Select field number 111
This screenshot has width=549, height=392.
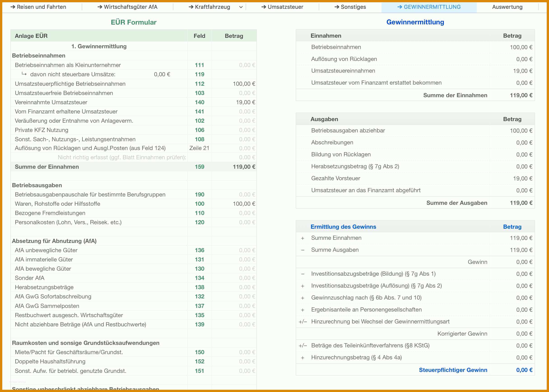pyautogui.click(x=200, y=65)
